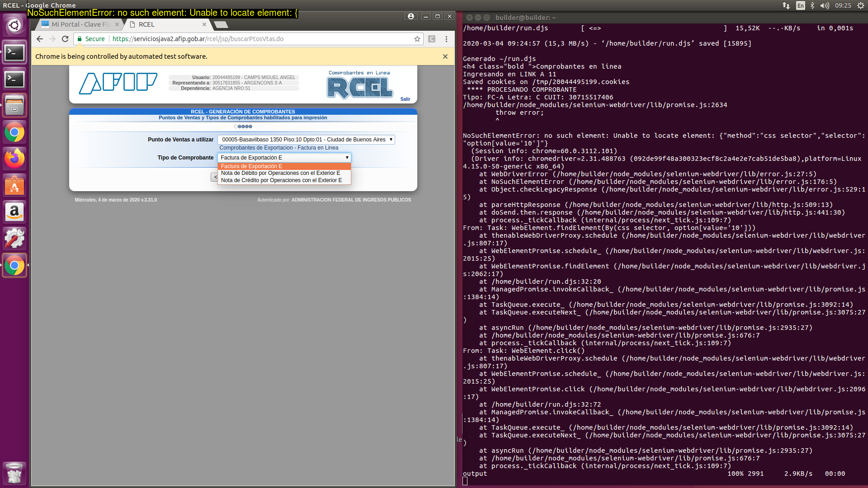
Task: Collapse the Tipo de Comprobante dropdown
Action: (x=284, y=158)
